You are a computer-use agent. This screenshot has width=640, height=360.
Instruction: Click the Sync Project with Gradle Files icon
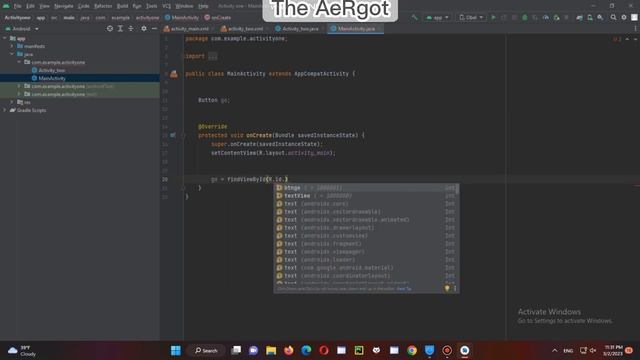pyautogui.click(x=579, y=18)
